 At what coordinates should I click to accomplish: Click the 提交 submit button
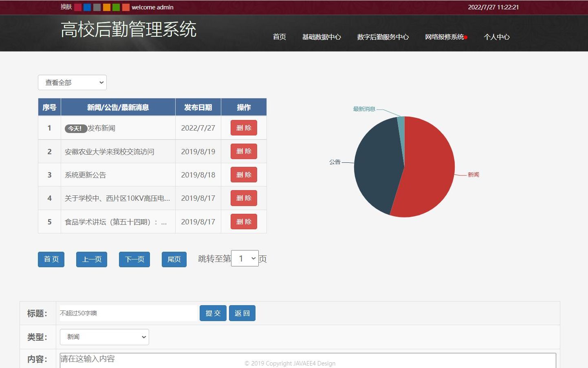[213, 313]
